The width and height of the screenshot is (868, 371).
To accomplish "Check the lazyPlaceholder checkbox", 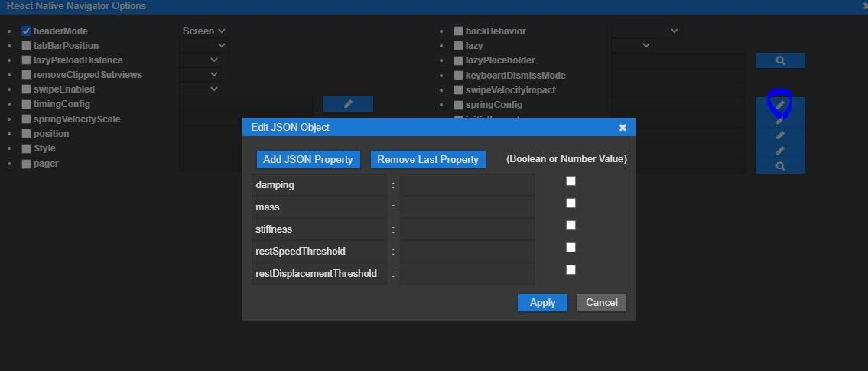I will click(x=458, y=60).
